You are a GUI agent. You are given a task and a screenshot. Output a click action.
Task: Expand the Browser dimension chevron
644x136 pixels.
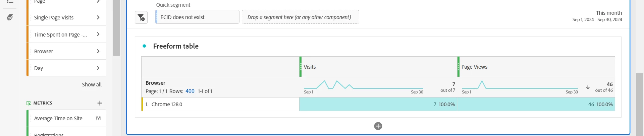[x=98, y=51]
